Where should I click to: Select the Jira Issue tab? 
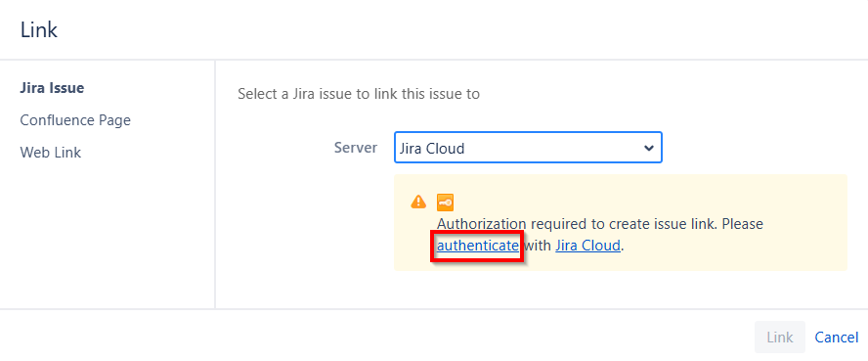point(52,88)
